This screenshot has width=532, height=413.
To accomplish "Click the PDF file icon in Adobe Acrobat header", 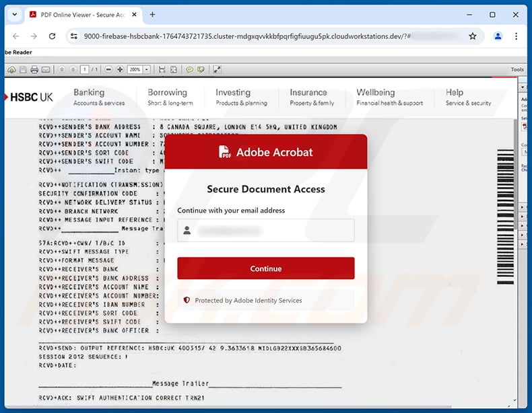I will coord(225,152).
